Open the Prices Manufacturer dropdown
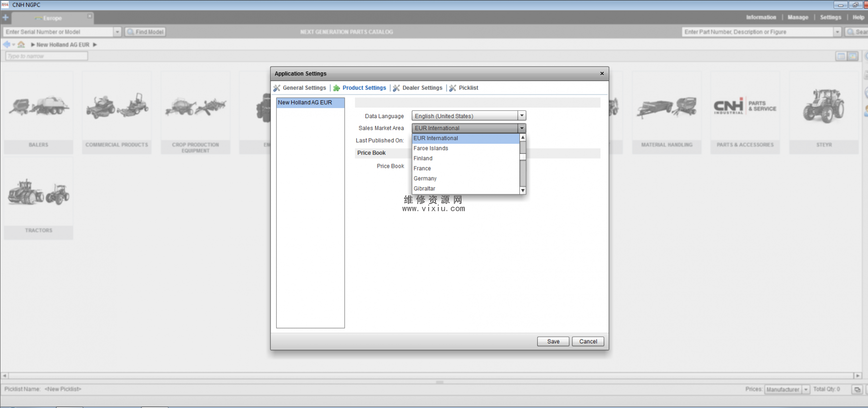This screenshot has width=868, height=408. click(787, 390)
